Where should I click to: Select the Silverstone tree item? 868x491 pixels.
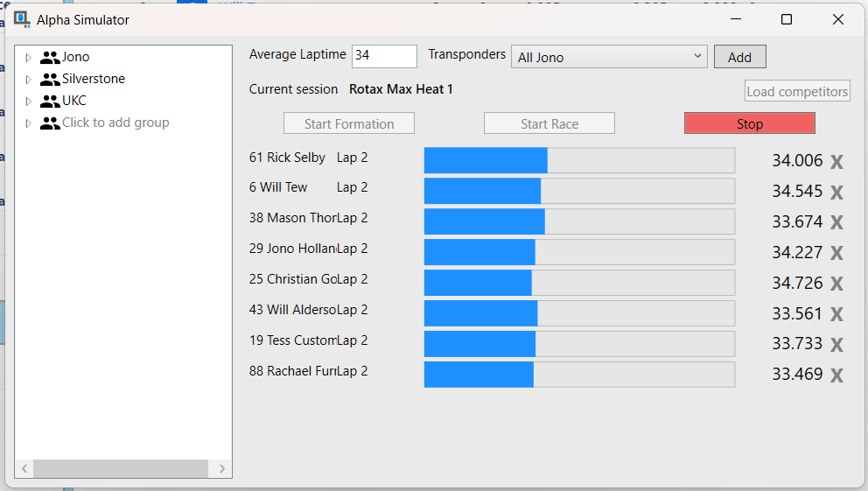(93, 79)
